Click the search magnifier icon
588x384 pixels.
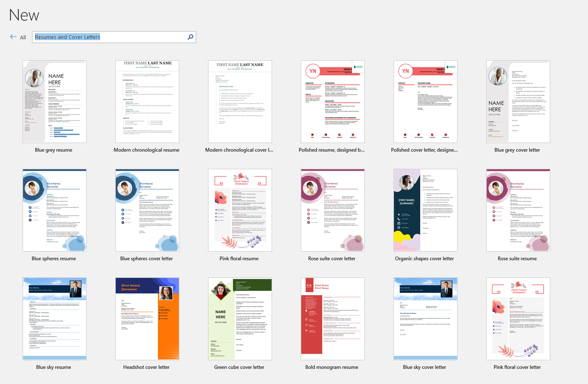tap(190, 37)
